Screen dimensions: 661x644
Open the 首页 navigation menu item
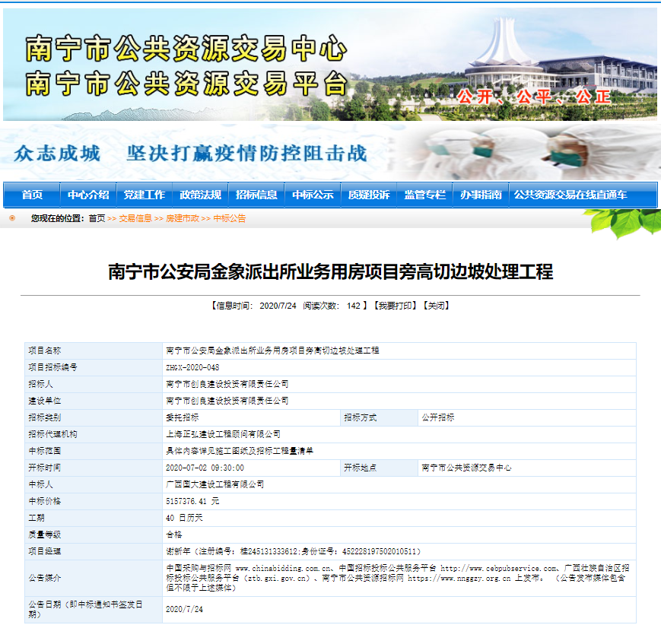coord(32,195)
